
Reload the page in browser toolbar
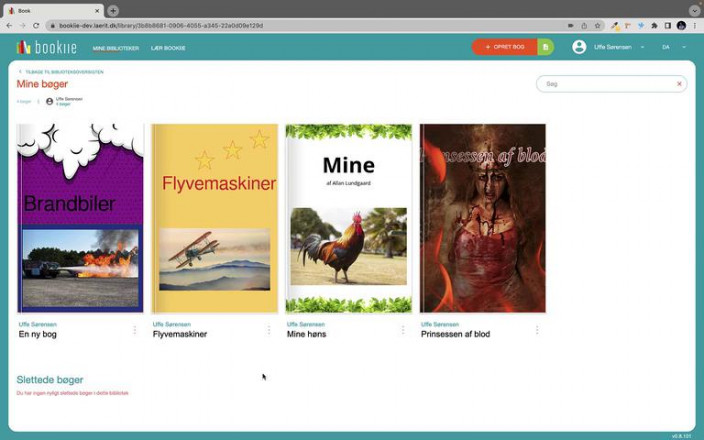pos(36,25)
